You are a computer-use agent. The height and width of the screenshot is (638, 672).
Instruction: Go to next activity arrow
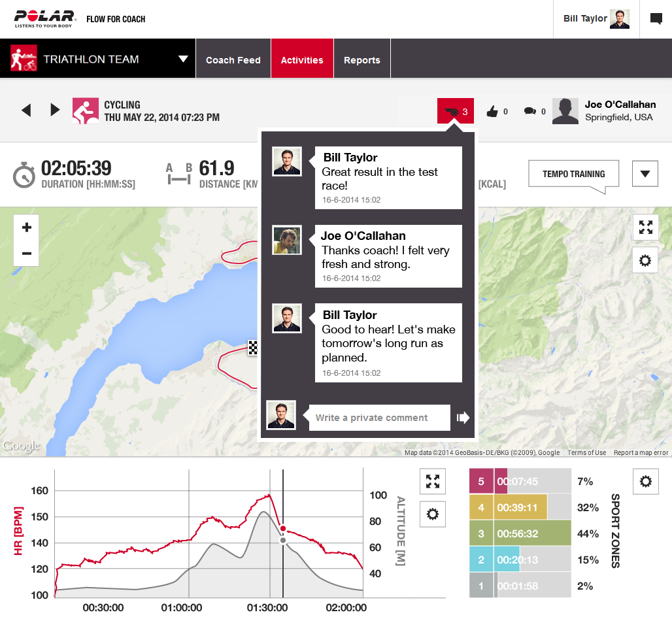coord(55,110)
